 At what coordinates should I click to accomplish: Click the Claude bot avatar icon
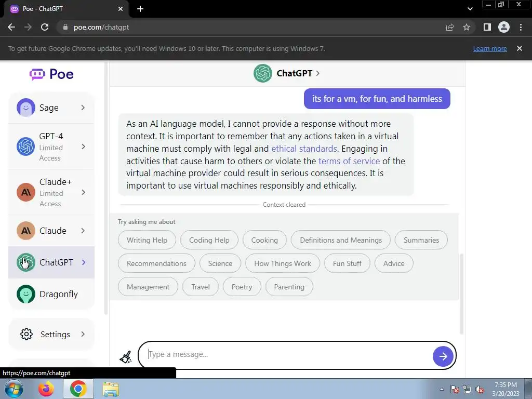click(26, 231)
